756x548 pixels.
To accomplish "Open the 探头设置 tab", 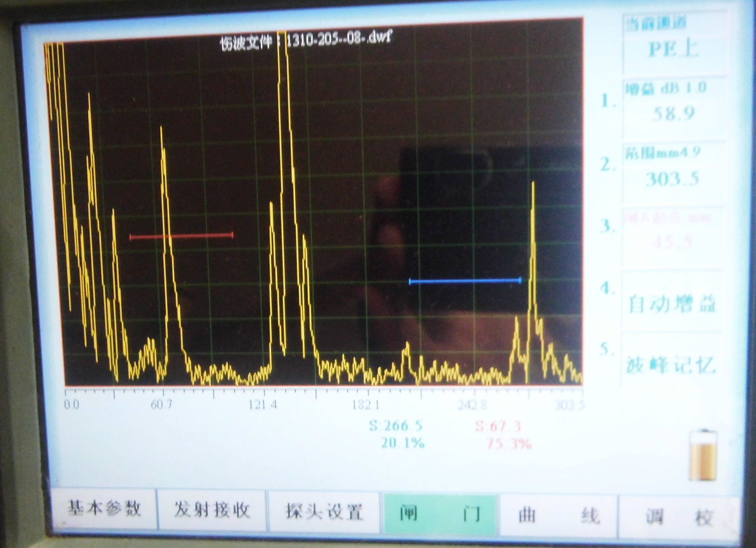I will coord(324,511).
